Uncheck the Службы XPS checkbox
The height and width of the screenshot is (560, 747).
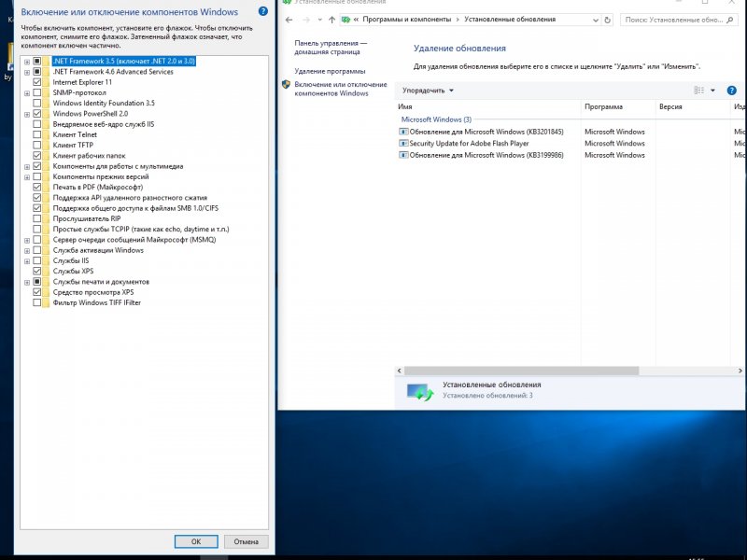coord(36,271)
